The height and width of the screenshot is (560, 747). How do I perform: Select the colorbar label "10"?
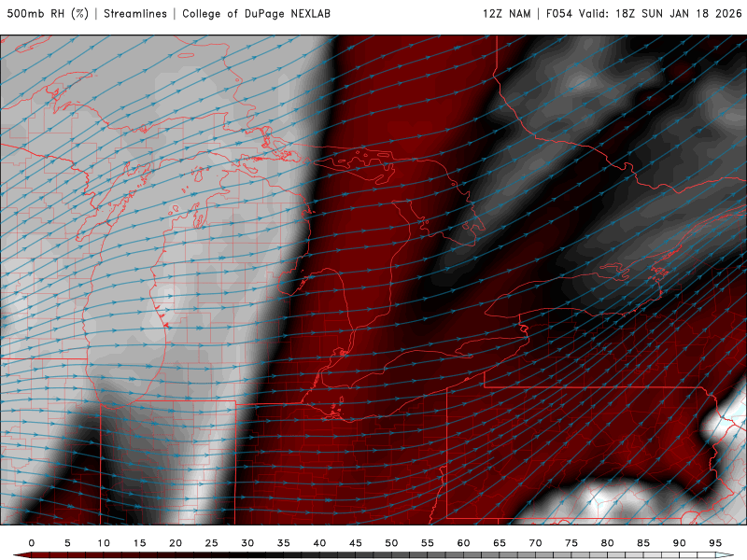point(104,543)
